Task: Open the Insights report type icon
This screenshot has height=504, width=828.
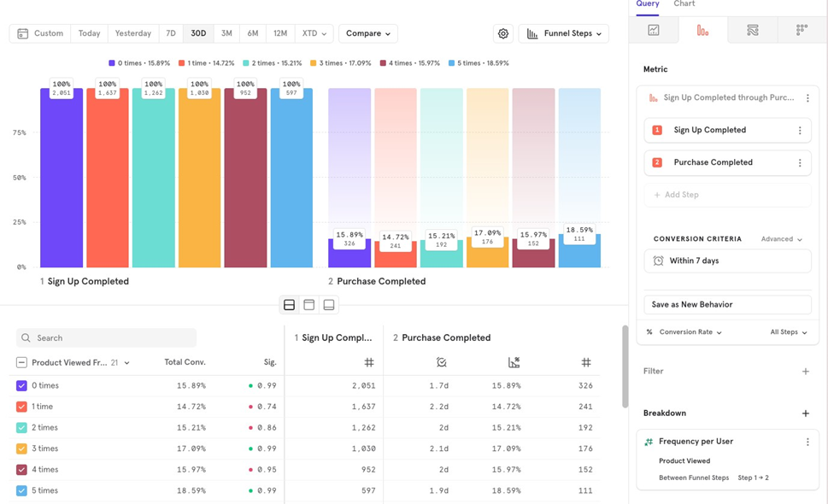Action: 653,30
